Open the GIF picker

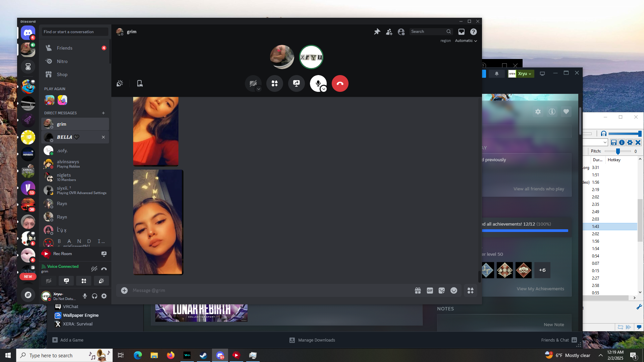tap(430, 291)
